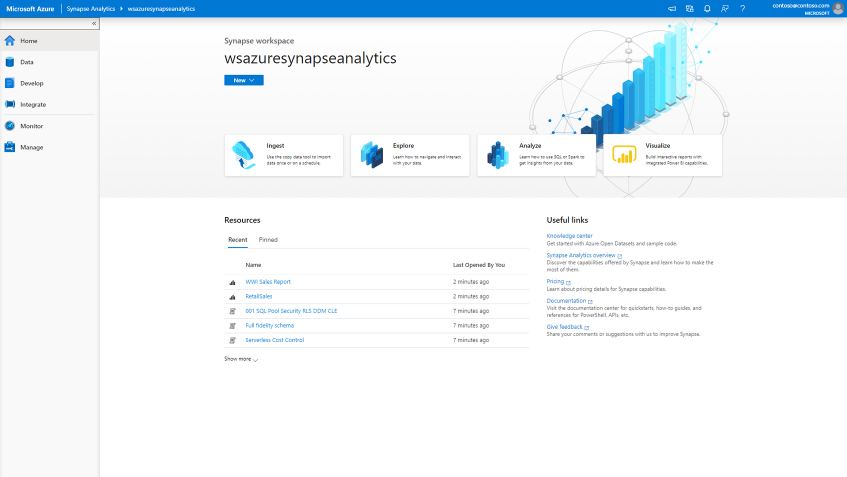The width and height of the screenshot is (847, 477).
Task: Open the Data hub in sidebar
Action: point(27,62)
